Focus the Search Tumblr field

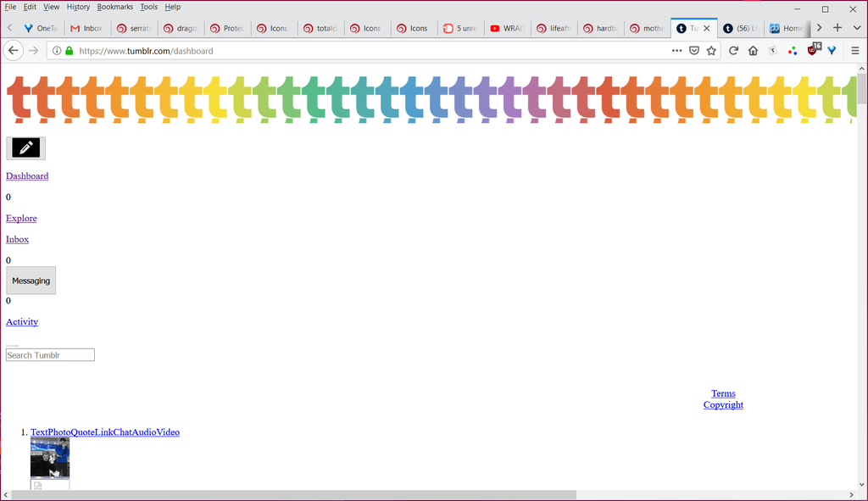coord(50,355)
